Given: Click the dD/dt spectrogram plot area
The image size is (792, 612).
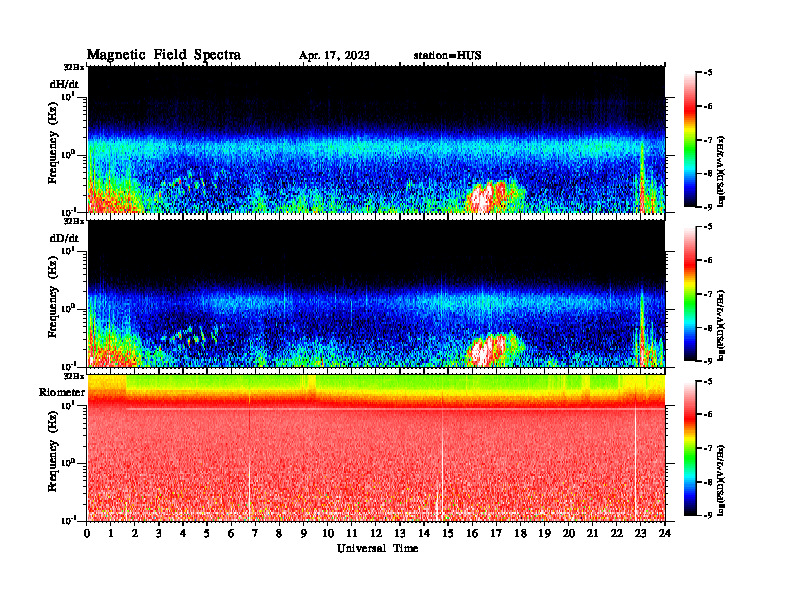Looking at the screenshot, I should (x=376, y=294).
